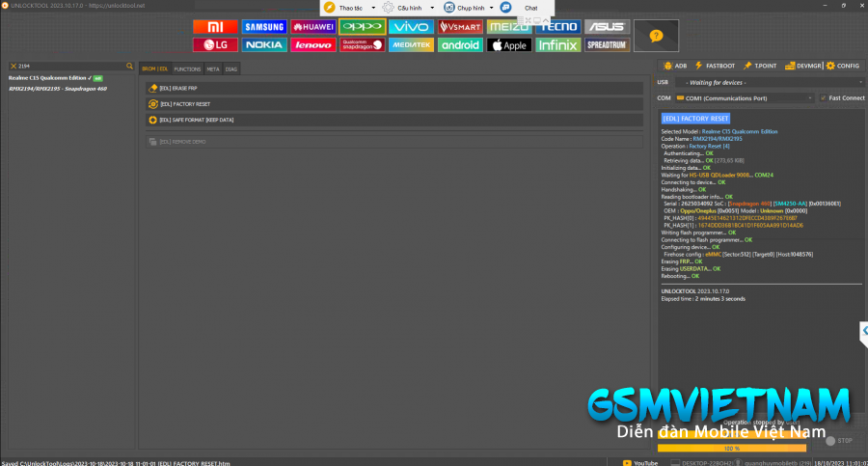Select the OPPO brand logo
Image resolution: width=868 pixels, height=466 pixels.
pos(362,27)
